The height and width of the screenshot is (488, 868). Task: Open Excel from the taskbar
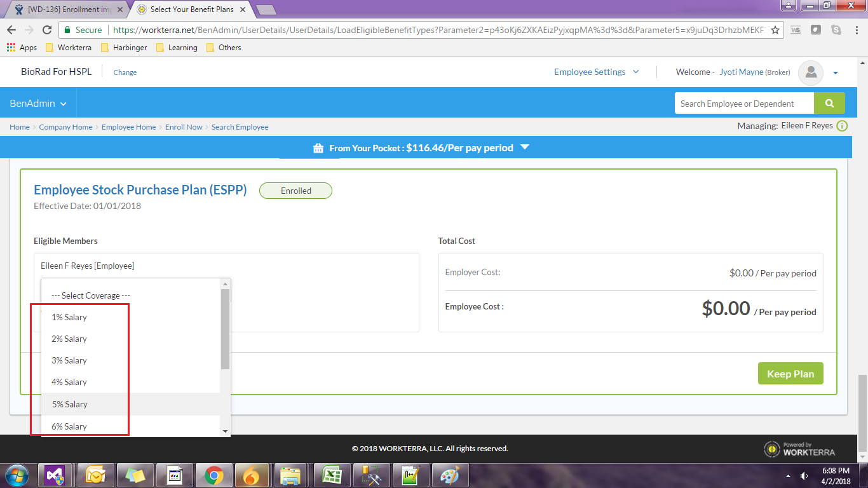[x=331, y=475]
